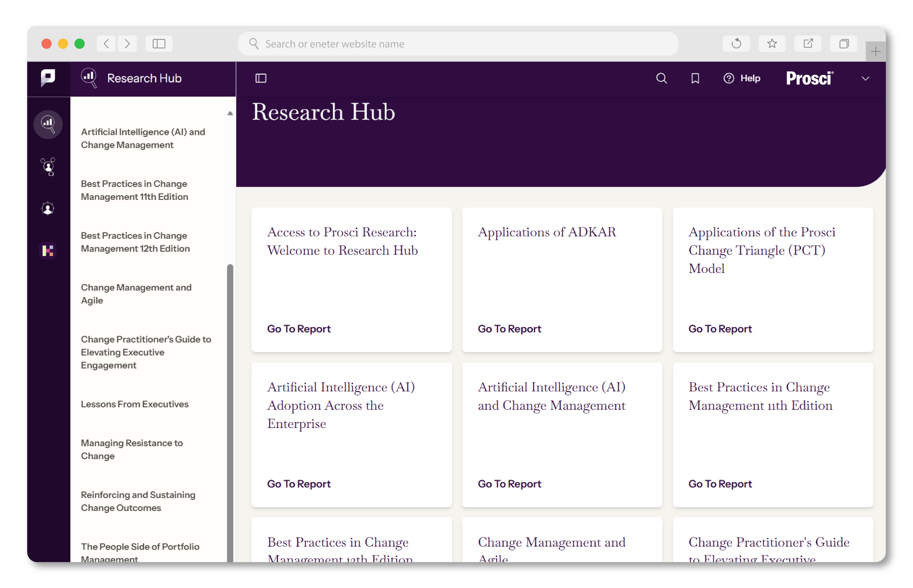Open bookmarks via the bookmark icon
This screenshot has width=913, height=588.
(x=695, y=78)
